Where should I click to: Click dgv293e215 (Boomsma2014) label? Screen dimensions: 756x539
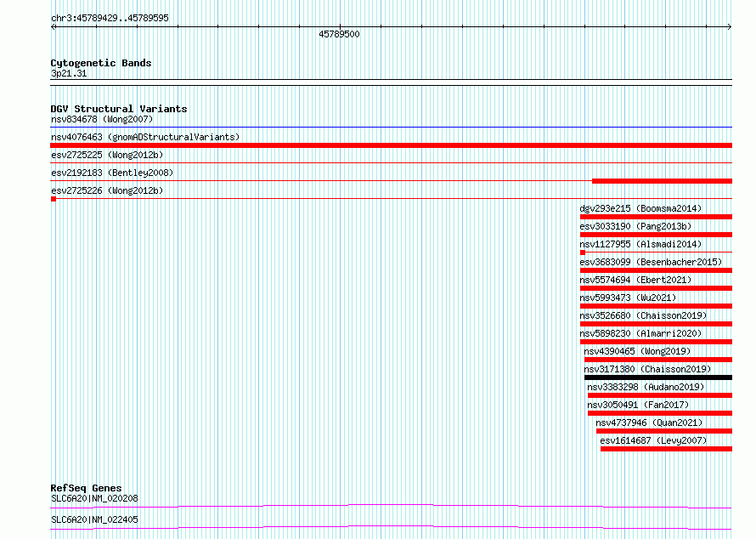point(640,208)
